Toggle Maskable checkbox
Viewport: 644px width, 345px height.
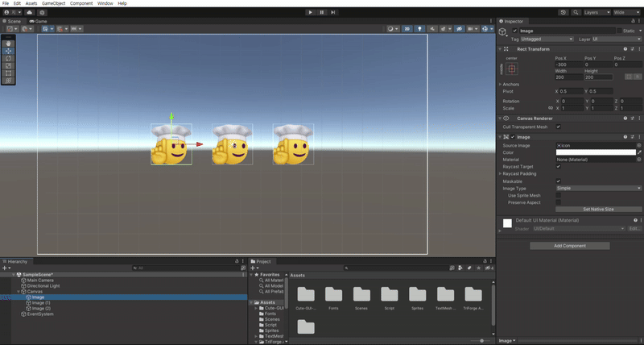point(558,181)
